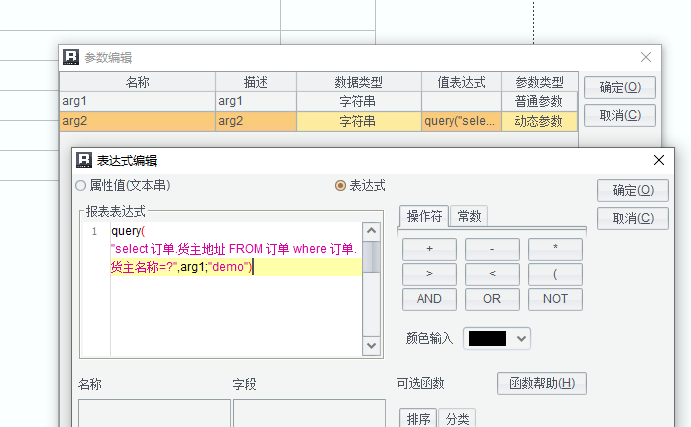Click the expression editor scrollbar thumb

pyautogui.click(x=372, y=257)
